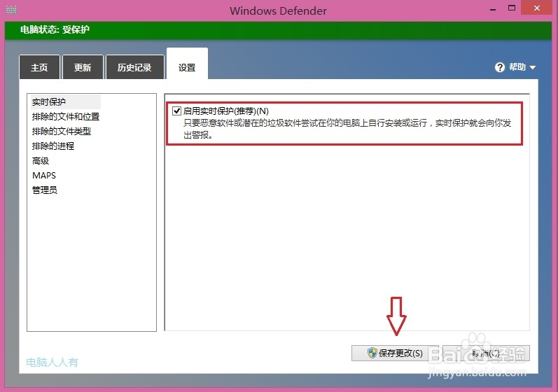
Task: Switch to the 主页 tab
Action: tap(39, 67)
